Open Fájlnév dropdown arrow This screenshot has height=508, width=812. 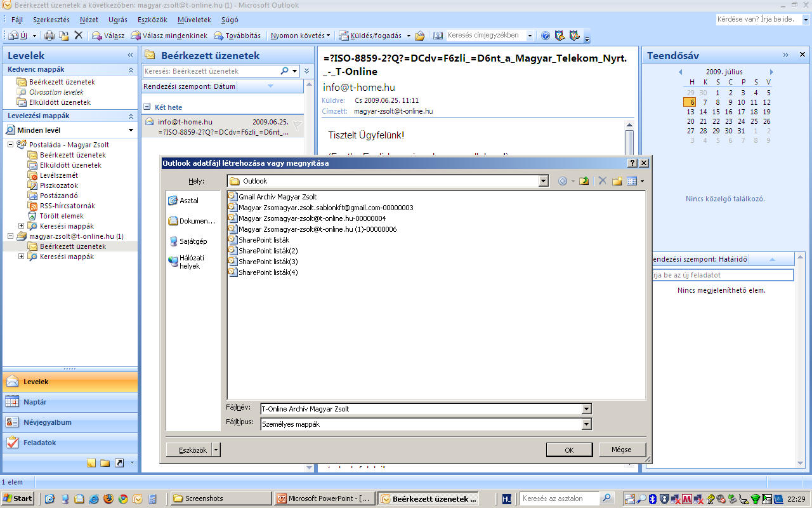click(586, 409)
